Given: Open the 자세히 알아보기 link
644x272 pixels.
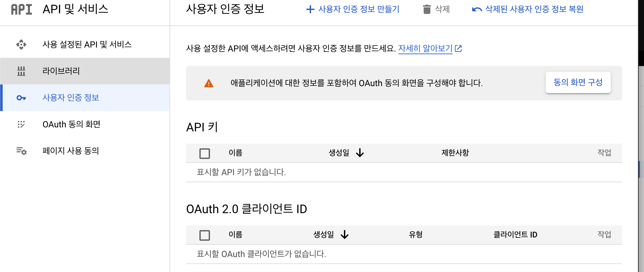Looking at the screenshot, I should click(x=425, y=49).
